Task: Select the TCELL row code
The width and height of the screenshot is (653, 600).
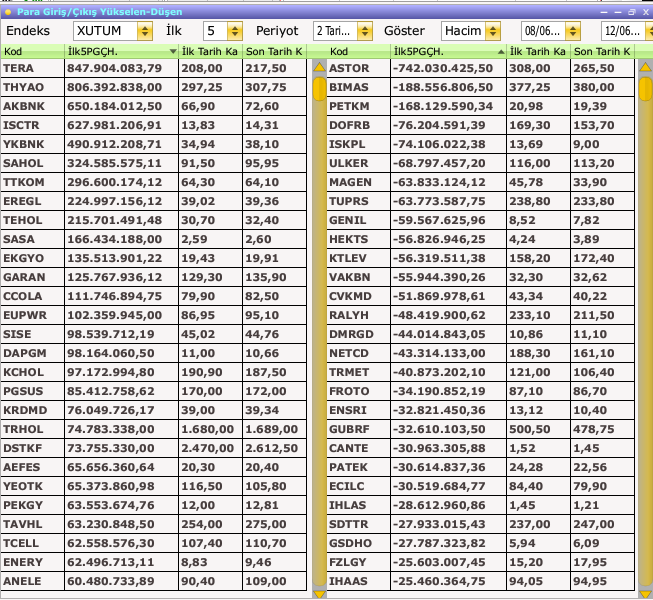Action: tap(21, 543)
